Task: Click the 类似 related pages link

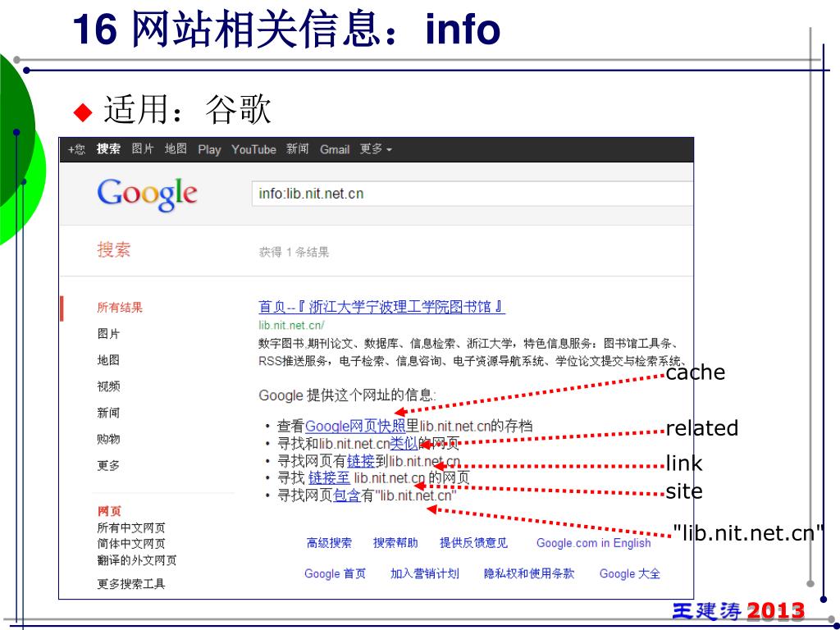Action: 404,444
